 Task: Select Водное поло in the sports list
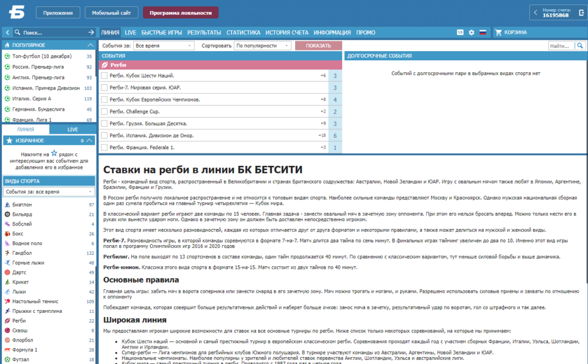[27, 243]
